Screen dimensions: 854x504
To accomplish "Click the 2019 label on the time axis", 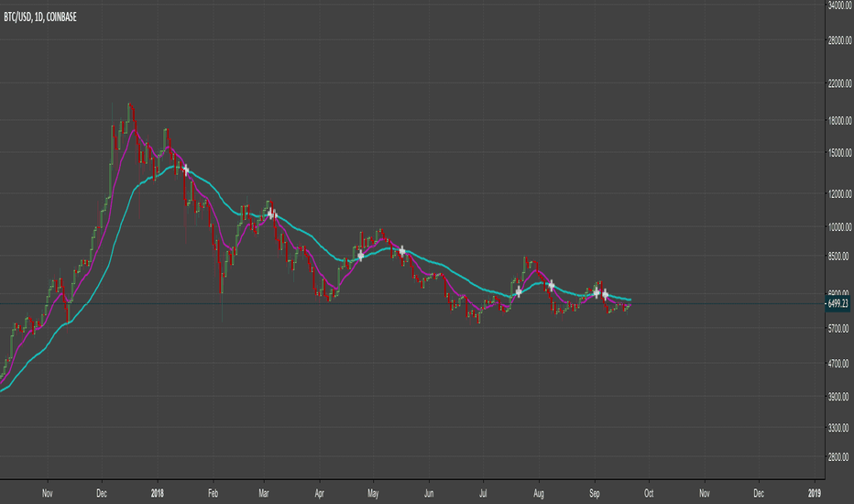I will coord(815,494).
